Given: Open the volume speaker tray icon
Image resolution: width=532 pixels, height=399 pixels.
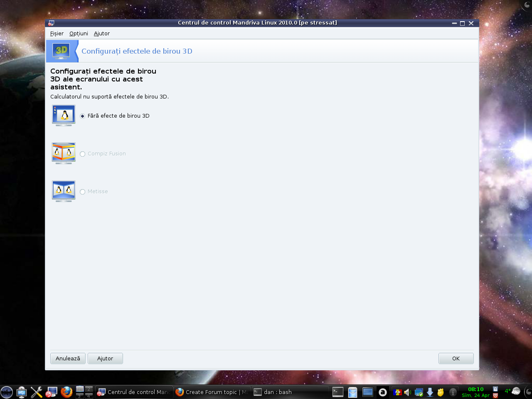Looking at the screenshot, I should (x=408, y=392).
